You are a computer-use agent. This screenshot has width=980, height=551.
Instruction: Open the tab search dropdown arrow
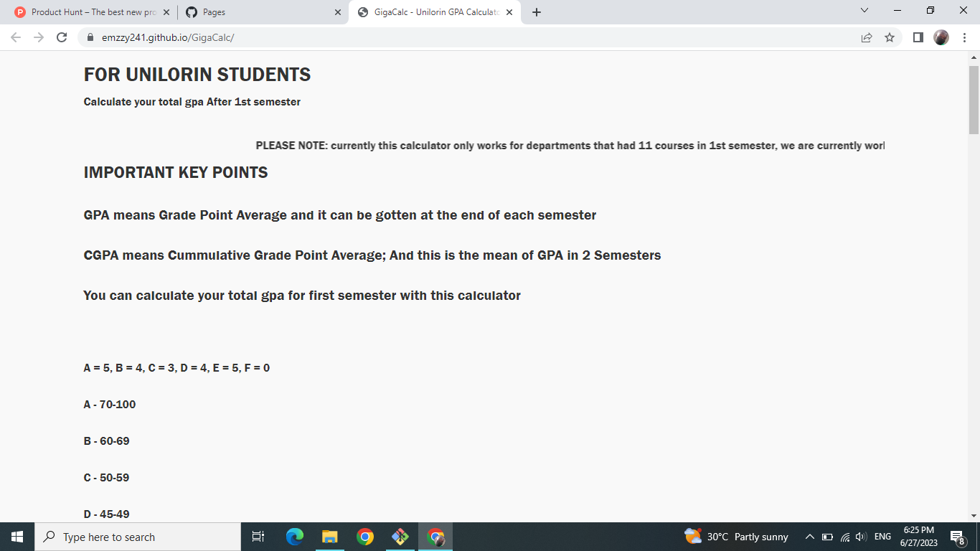tap(864, 11)
